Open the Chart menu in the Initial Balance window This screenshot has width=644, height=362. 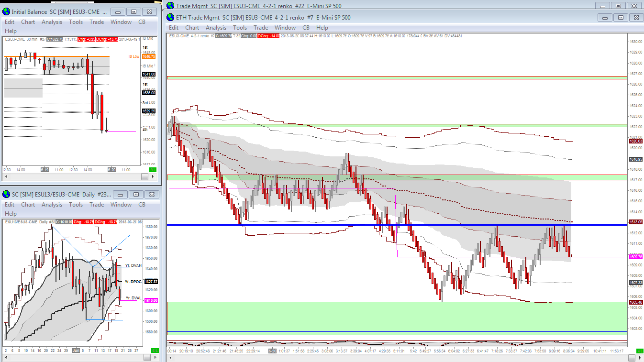(28, 22)
